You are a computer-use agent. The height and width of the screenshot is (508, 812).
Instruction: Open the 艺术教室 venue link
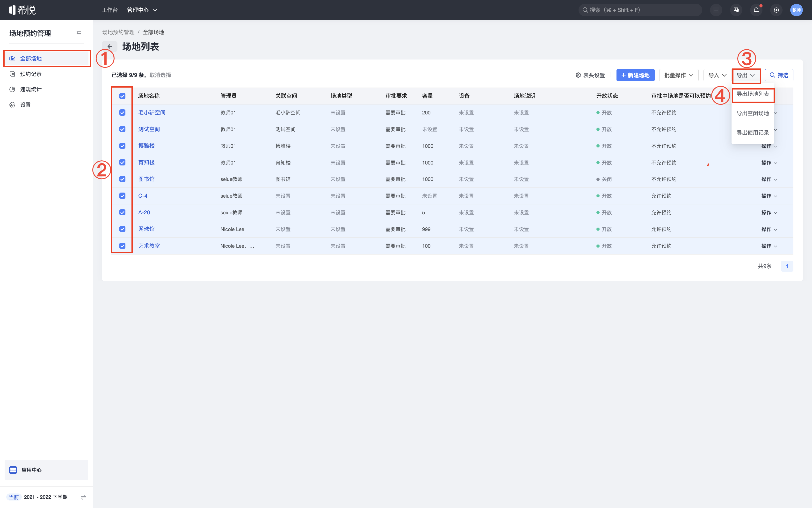[149, 246]
